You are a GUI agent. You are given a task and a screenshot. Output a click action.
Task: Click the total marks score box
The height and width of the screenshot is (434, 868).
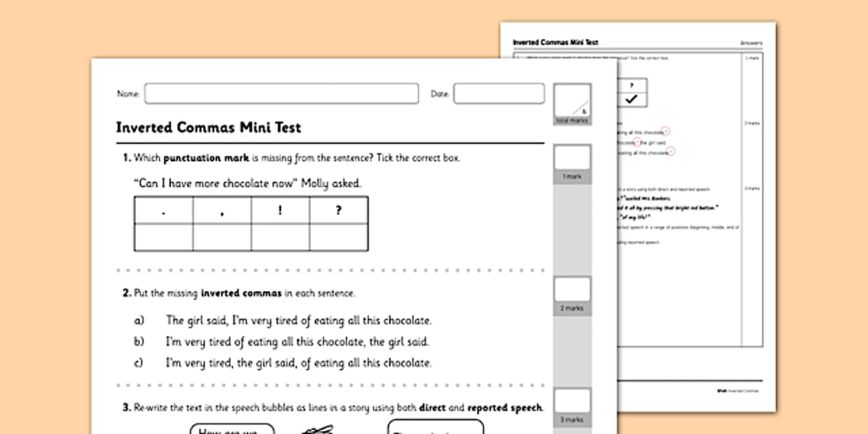pyautogui.click(x=573, y=100)
